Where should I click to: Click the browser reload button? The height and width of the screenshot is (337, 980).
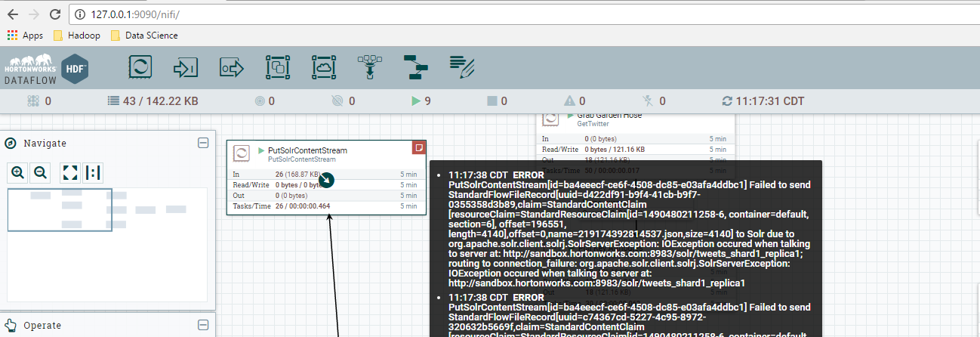[55, 14]
